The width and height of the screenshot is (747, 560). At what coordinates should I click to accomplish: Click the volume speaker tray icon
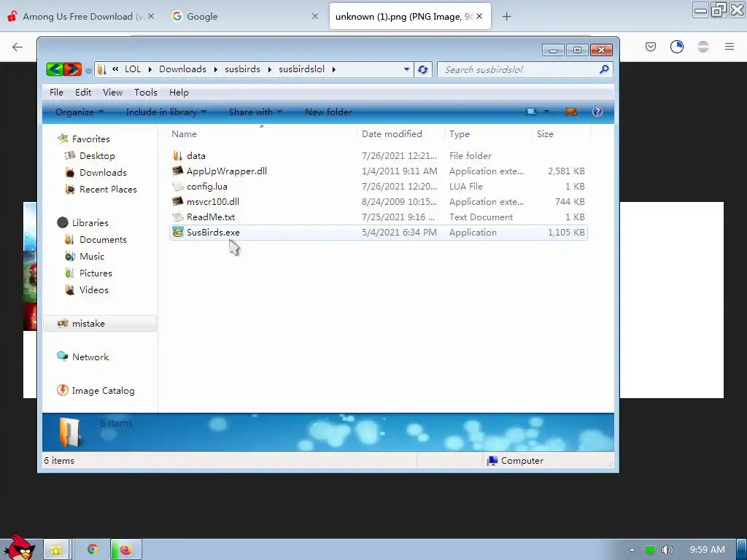(667, 550)
